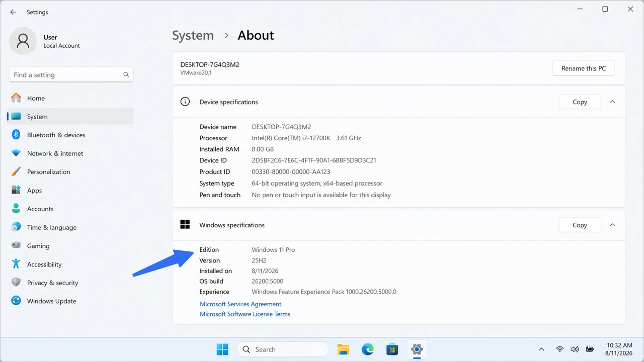The height and width of the screenshot is (362, 644).
Task: Click the OS build value 26200.5000
Action: (267, 281)
